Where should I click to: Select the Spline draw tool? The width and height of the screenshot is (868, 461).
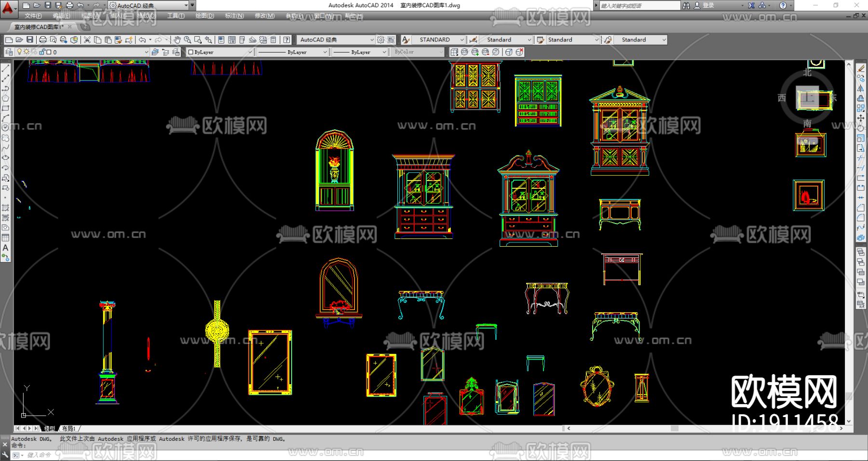pyautogui.click(x=6, y=148)
